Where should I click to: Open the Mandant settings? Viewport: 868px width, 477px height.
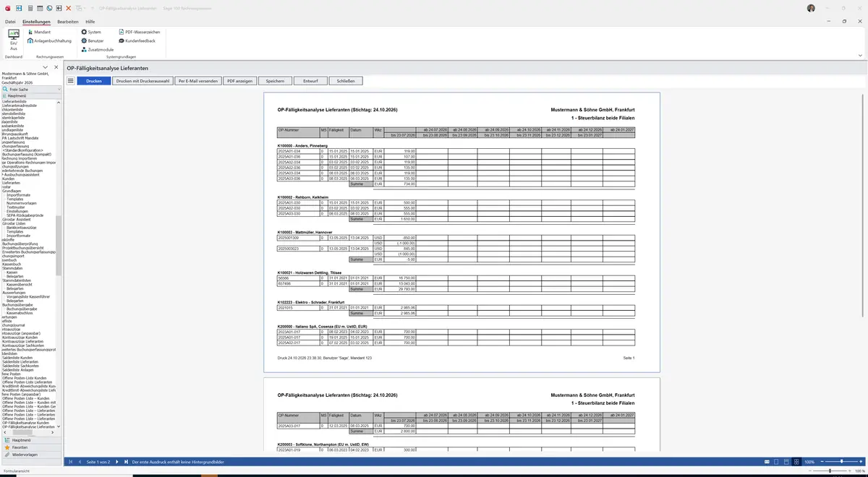click(39, 32)
